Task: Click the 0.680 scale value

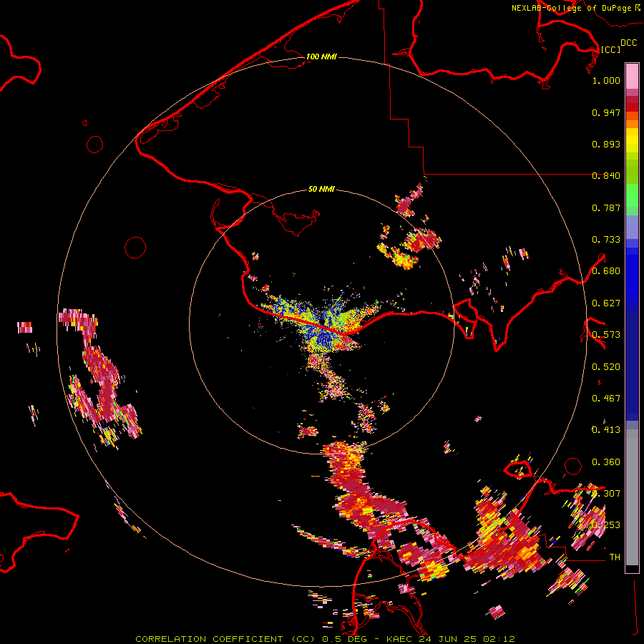Action: [x=606, y=271]
